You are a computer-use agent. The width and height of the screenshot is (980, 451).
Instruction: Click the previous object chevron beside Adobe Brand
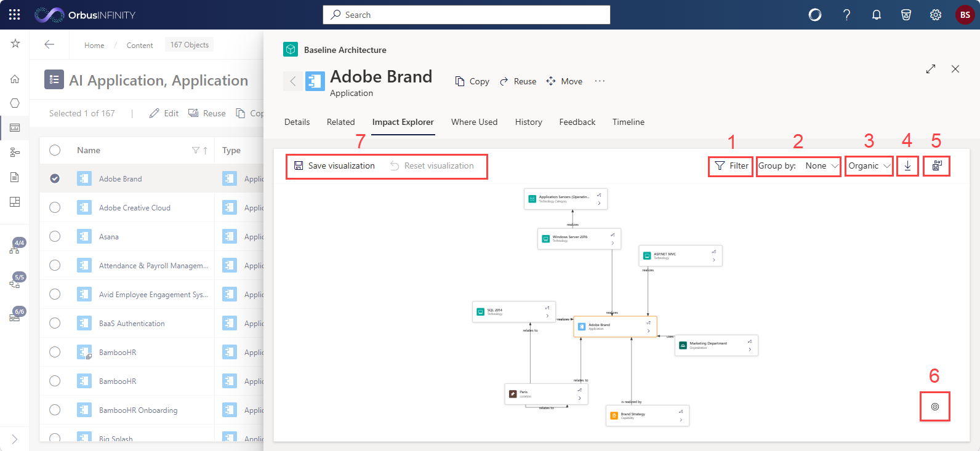[x=293, y=81]
